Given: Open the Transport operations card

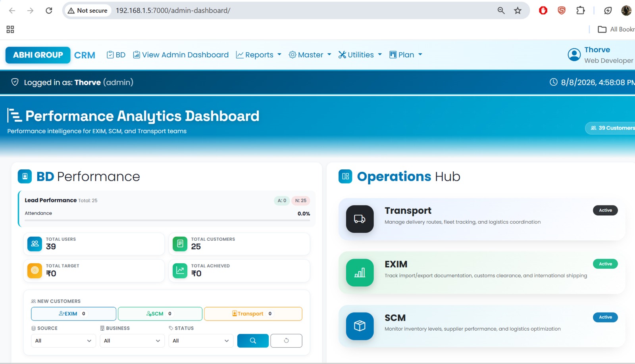Looking at the screenshot, I should pos(482,219).
